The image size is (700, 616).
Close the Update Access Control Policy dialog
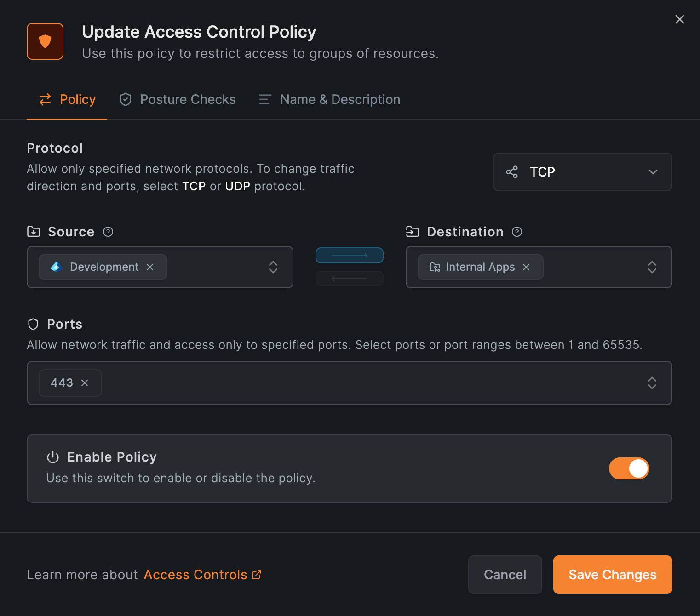tap(679, 19)
